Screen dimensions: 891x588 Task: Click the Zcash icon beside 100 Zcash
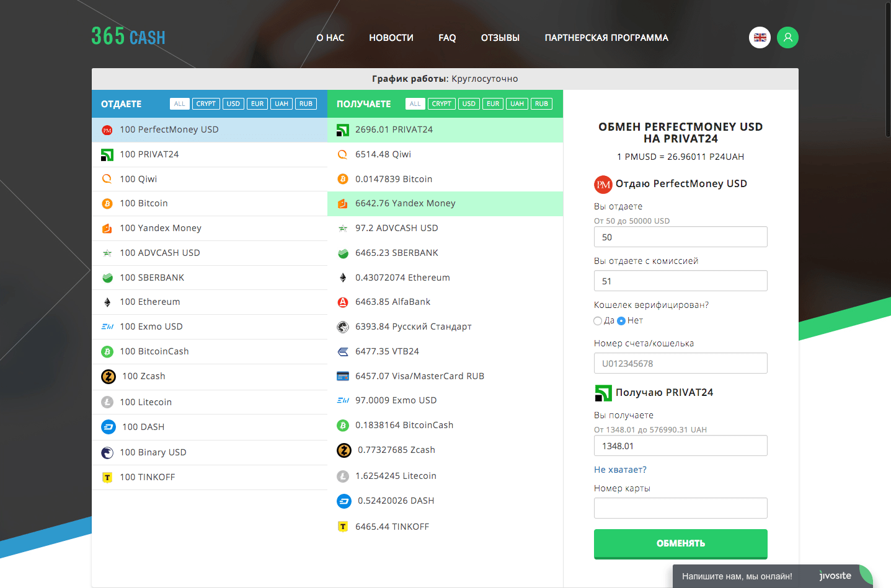tap(109, 377)
